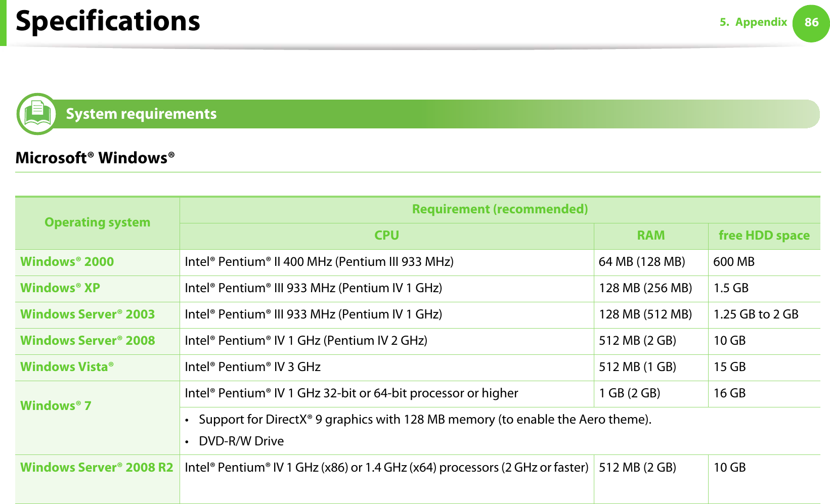Open the 5. Appendix chapter link
This screenshot has height=504, width=830.
(x=753, y=22)
